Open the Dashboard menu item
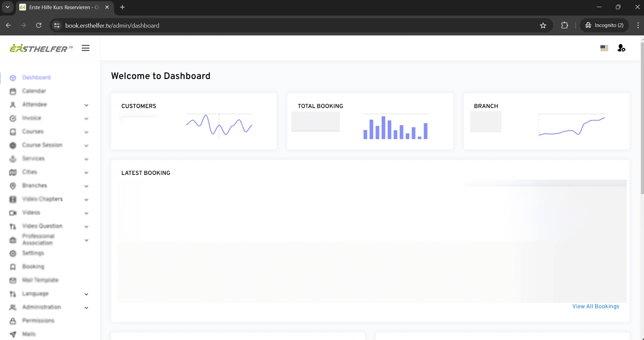 click(x=36, y=77)
